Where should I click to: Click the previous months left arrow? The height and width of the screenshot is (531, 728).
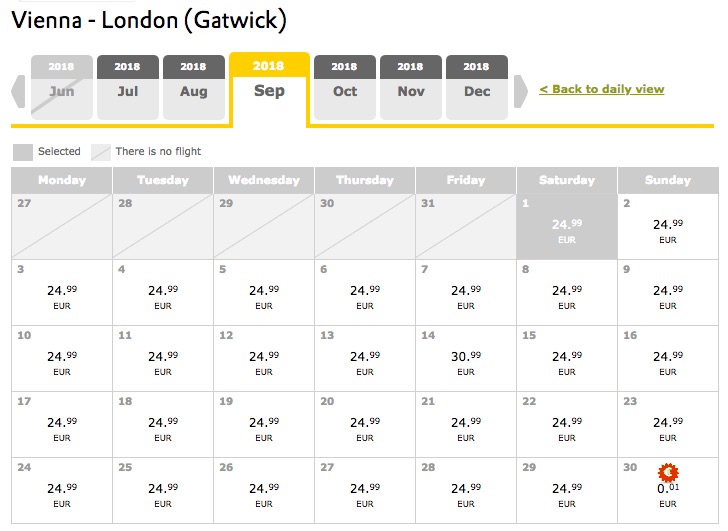click(x=18, y=91)
